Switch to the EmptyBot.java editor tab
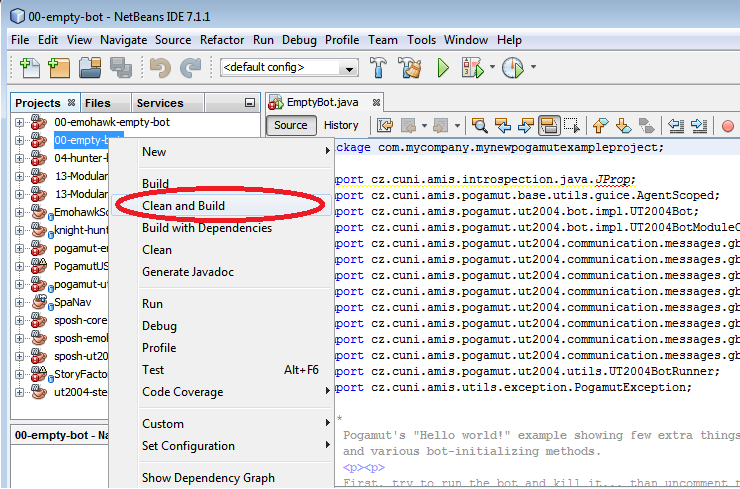The image size is (740, 489). point(325,102)
